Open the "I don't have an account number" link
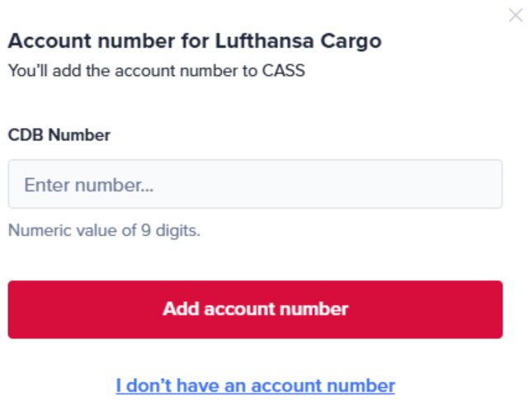The width and height of the screenshot is (528, 420). 255,385
